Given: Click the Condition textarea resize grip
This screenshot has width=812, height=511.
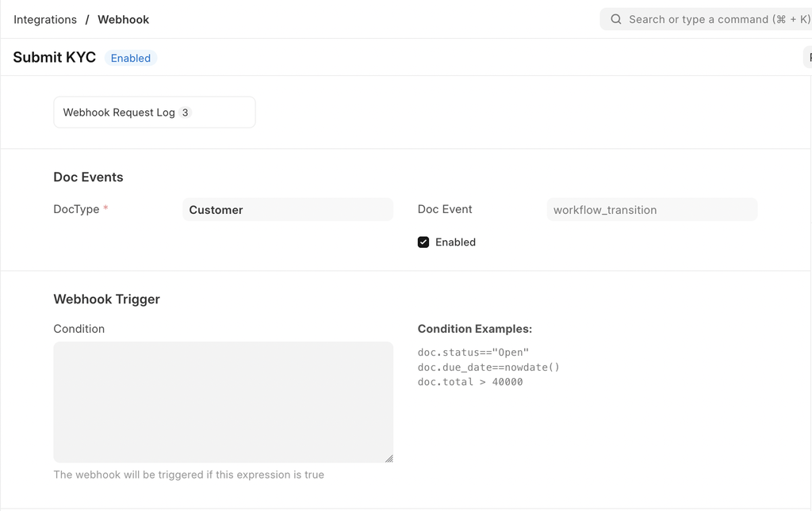Looking at the screenshot, I should click(389, 457).
